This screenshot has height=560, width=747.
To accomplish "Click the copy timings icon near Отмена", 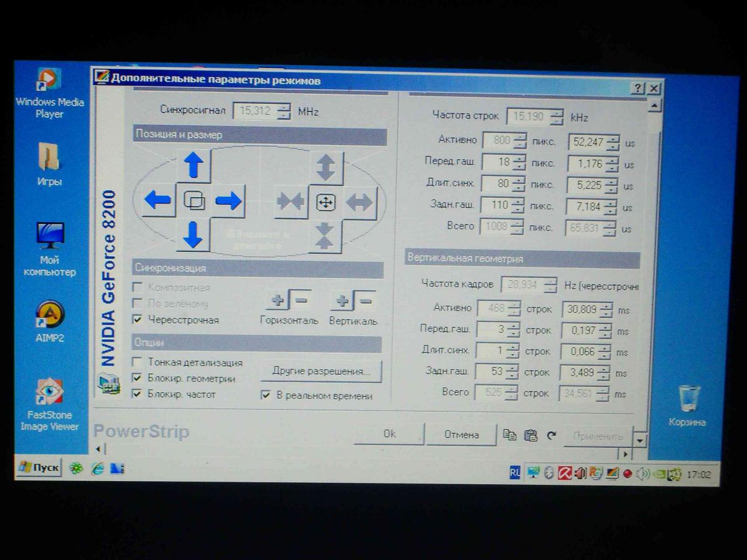I will pos(510,435).
